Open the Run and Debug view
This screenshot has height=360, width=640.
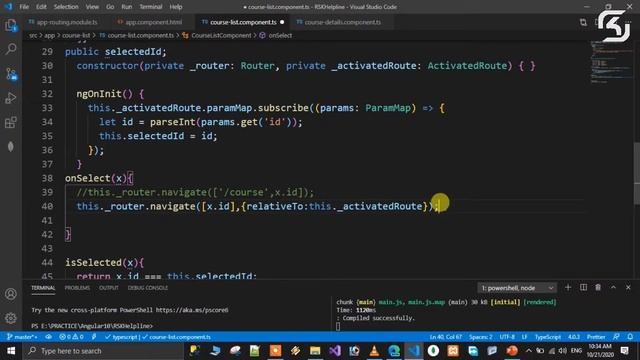click(11, 98)
